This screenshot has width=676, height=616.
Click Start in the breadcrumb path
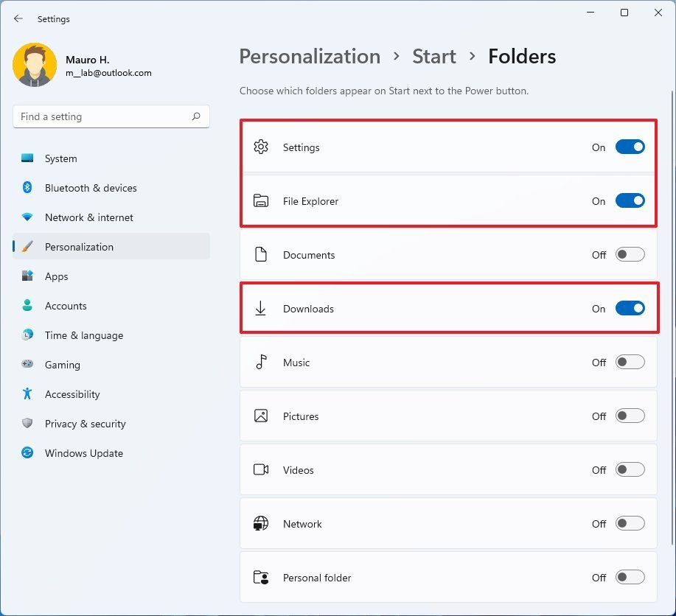pyautogui.click(x=433, y=56)
